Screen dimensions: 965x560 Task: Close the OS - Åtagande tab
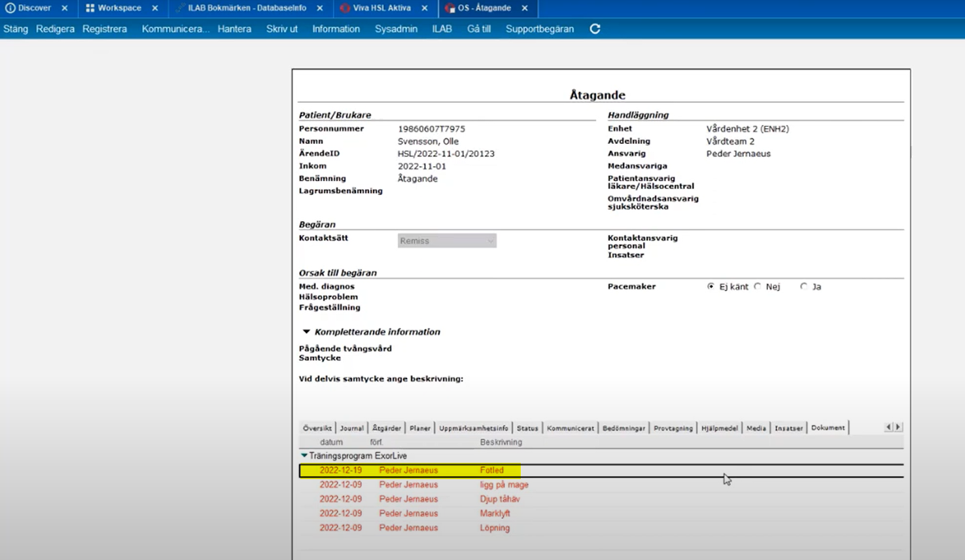525,8
